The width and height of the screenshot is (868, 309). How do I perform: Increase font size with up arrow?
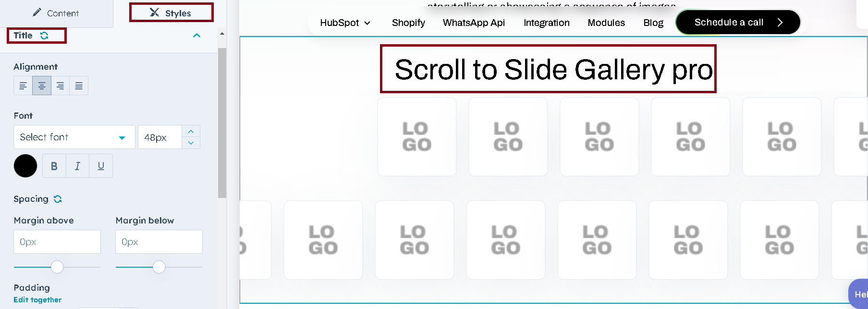[x=191, y=132]
